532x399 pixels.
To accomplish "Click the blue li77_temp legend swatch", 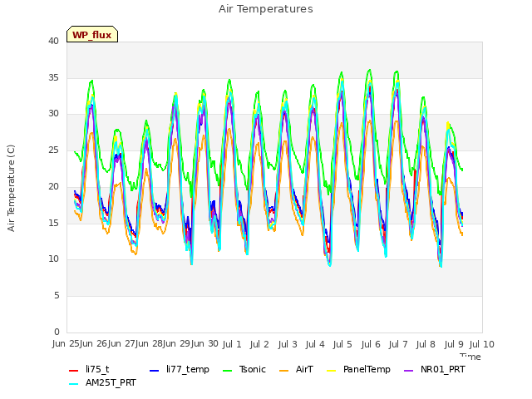I will (155, 371).
